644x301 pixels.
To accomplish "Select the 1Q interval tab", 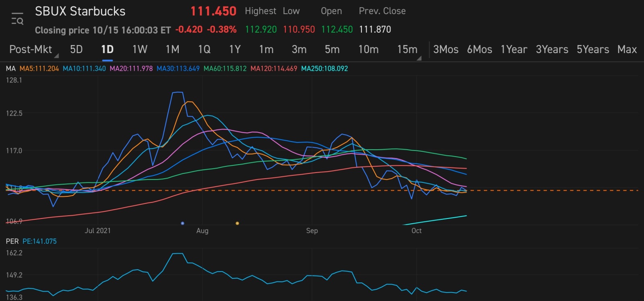I will coord(204,49).
